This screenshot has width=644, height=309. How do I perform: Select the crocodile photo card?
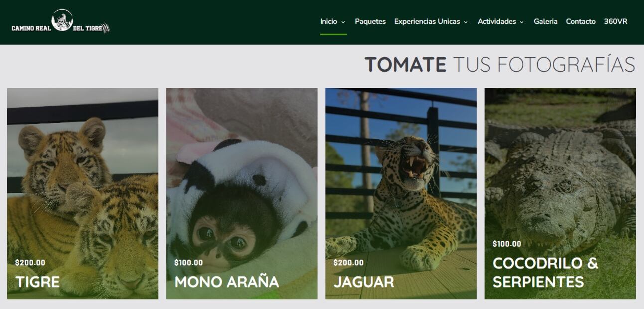pos(560,193)
